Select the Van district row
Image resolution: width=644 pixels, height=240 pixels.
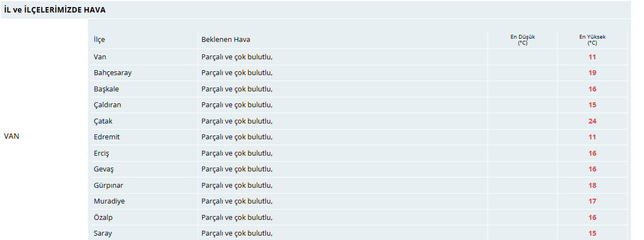[x=359, y=57]
